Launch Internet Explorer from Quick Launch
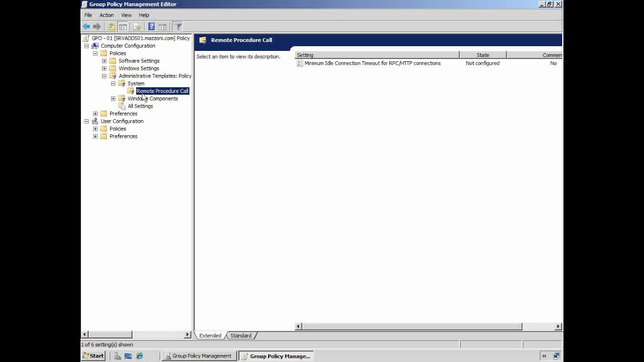 (x=139, y=356)
